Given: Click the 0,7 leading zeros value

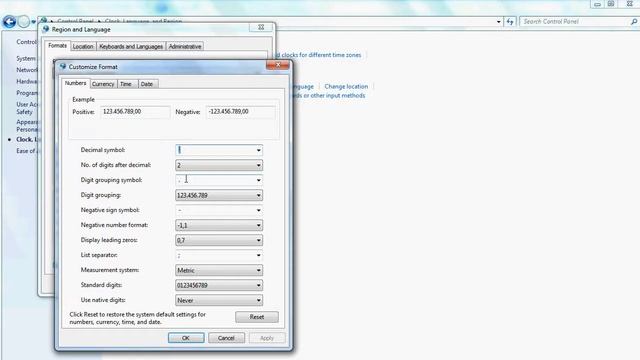Looking at the screenshot, I should tap(181, 240).
